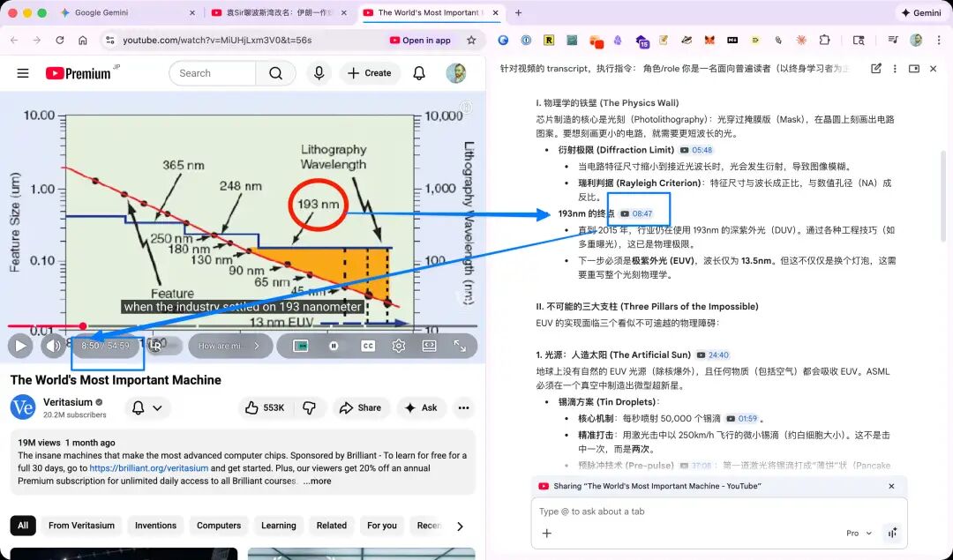This screenshot has width=953, height=560.
Task: Toggle the autoplay switch in player
Action: pyautogui.click(x=334, y=346)
